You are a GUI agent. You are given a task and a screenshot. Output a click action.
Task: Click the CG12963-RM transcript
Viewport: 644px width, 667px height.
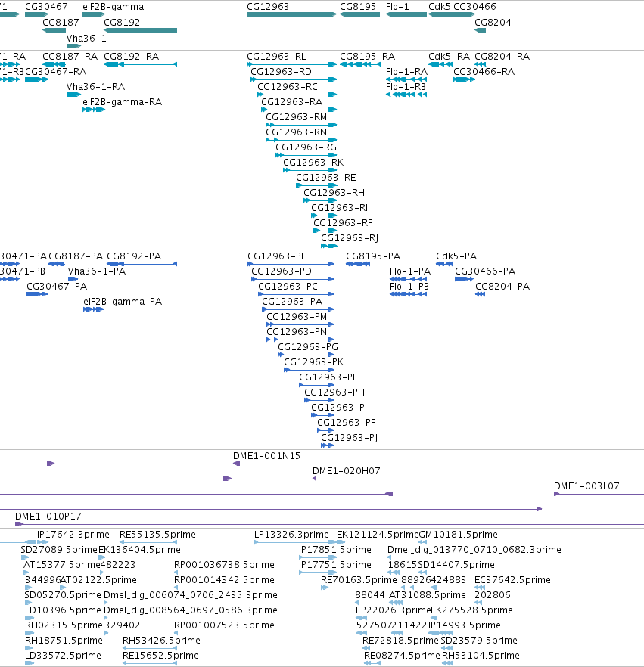(301, 125)
